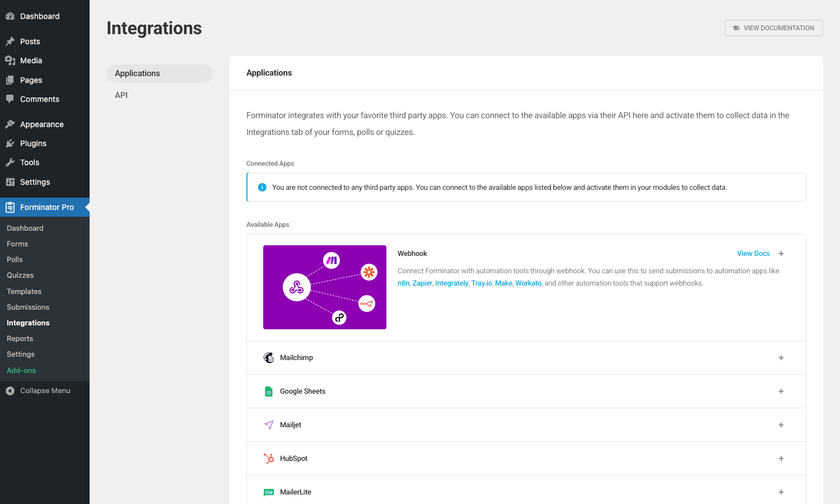Expand the Webhook plus button
The height and width of the screenshot is (504, 840).
click(x=781, y=254)
